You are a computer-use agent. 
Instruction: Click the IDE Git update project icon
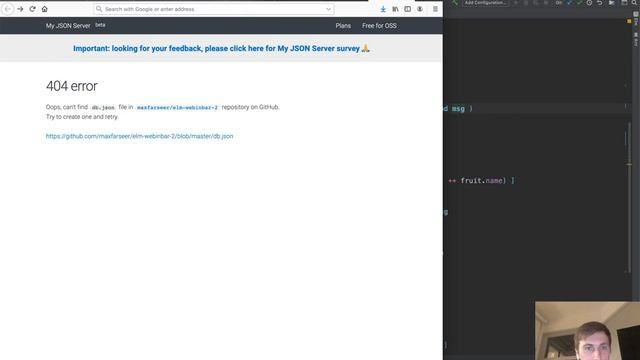[x=569, y=3]
